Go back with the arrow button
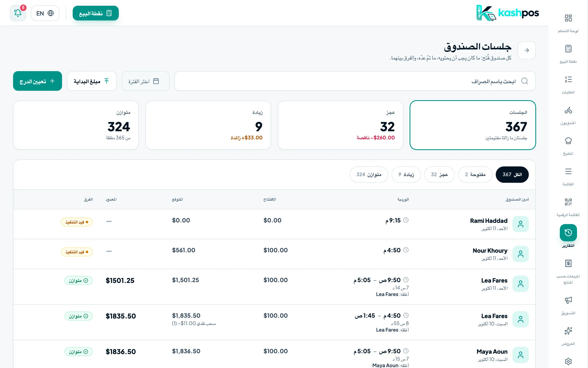The image size is (588, 368). click(527, 50)
